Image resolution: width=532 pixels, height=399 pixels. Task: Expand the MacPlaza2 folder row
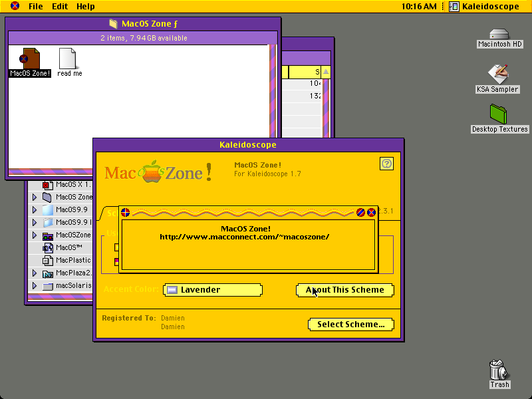click(35, 273)
